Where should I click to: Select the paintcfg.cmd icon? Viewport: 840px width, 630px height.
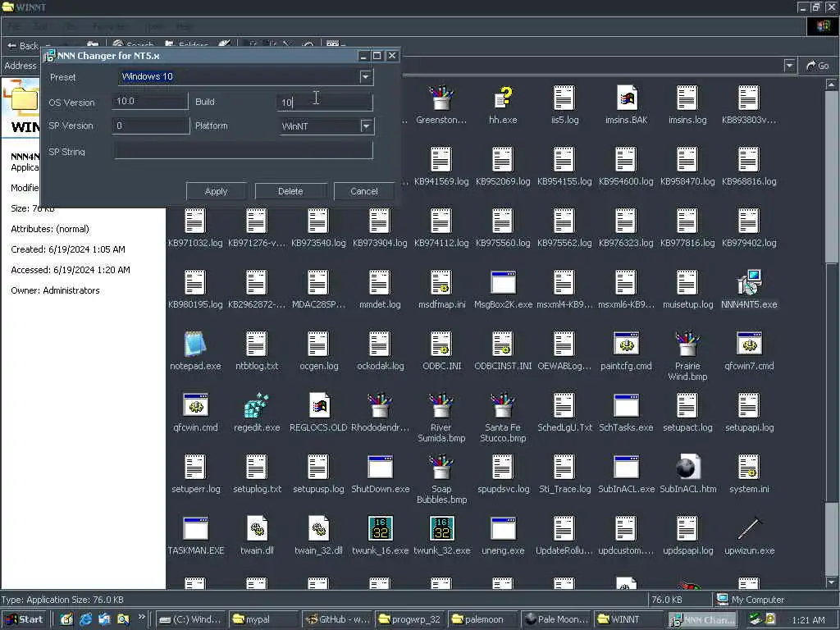(x=626, y=344)
